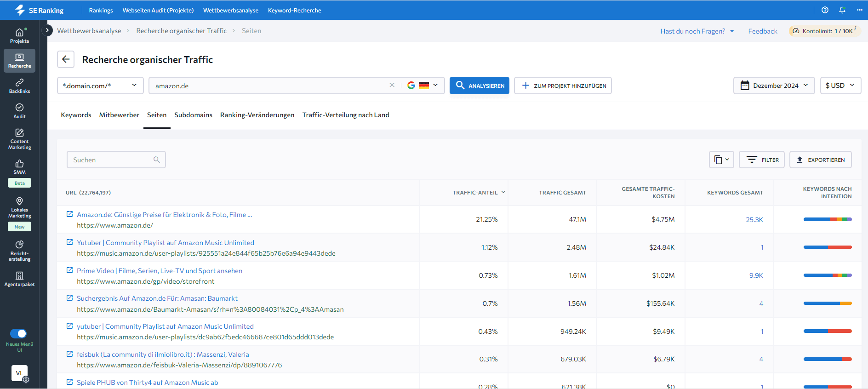The height and width of the screenshot is (389, 868).
Task: Expand the Hast du noch Fragen? menu
Action: click(697, 31)
